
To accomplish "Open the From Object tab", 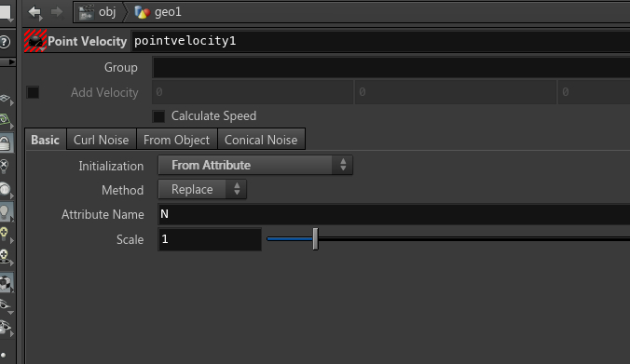I will pyautogui.click(x=176, y=140).
